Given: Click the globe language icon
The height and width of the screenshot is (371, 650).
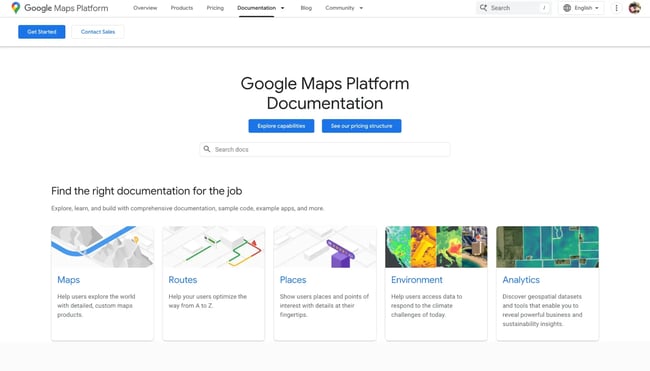Looking at the screenshot, I should pyautogui.click(x=567, y=8).
